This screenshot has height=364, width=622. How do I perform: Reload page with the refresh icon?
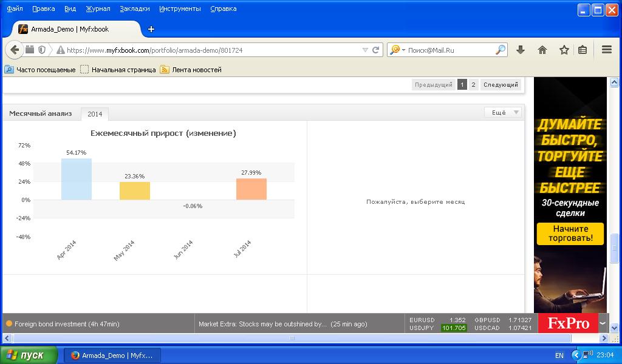click(x=375, y=50)
